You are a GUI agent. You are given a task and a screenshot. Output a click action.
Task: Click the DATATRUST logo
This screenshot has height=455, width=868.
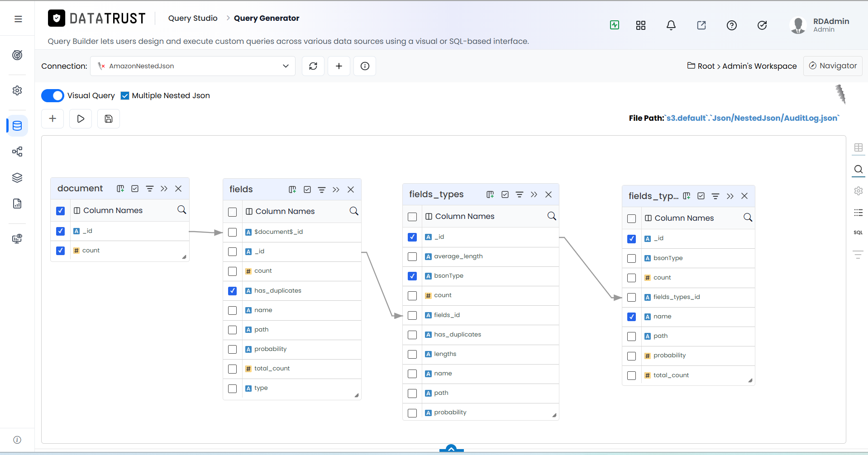pyautogui.click(x=97, y=18)
